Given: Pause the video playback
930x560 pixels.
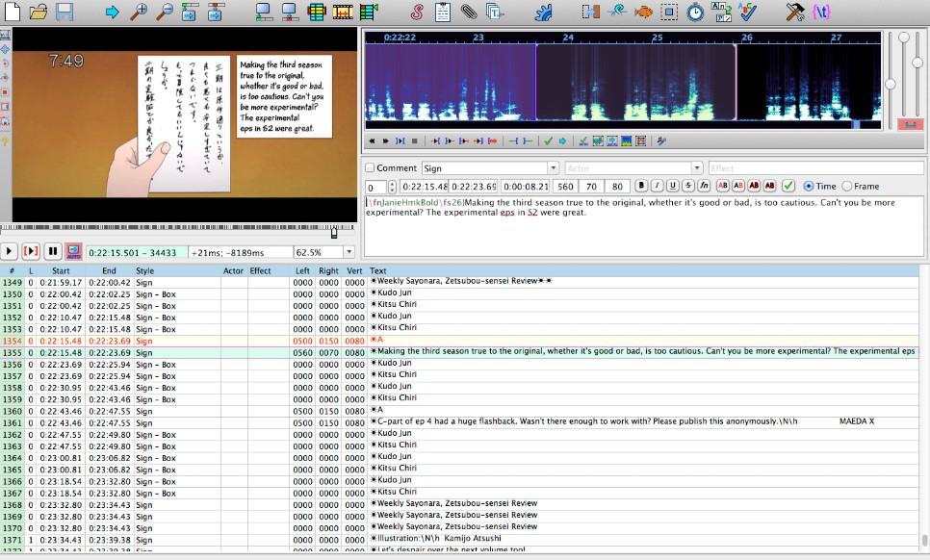Looking at the screenshot, I should 52,251.
